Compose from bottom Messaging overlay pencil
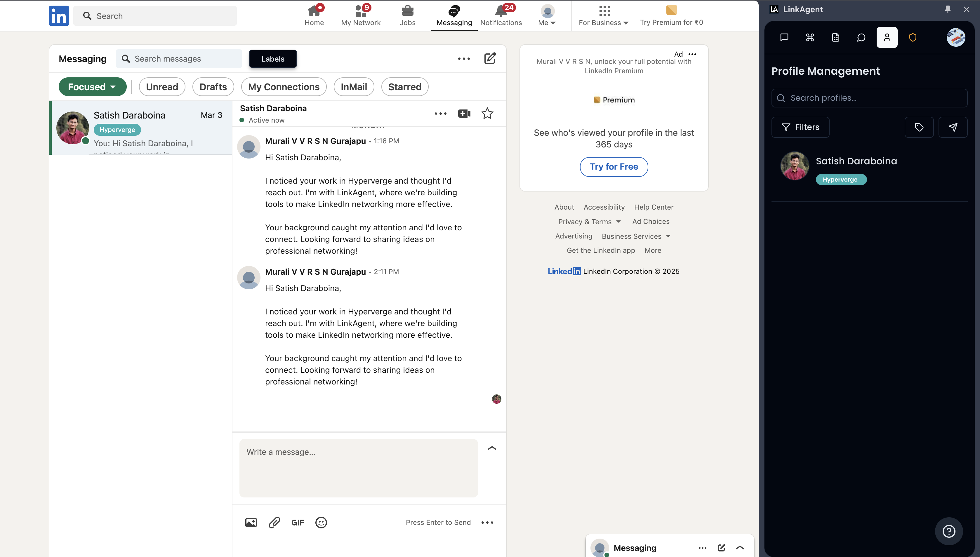 (x=721, y=548)
